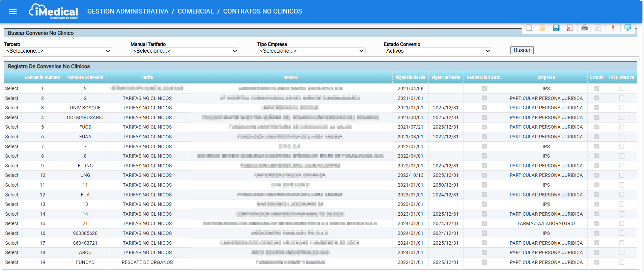Click the printer icon
The height and width of the screenshot is (272, 644).
pyautogui.click(x=585, y=28)
